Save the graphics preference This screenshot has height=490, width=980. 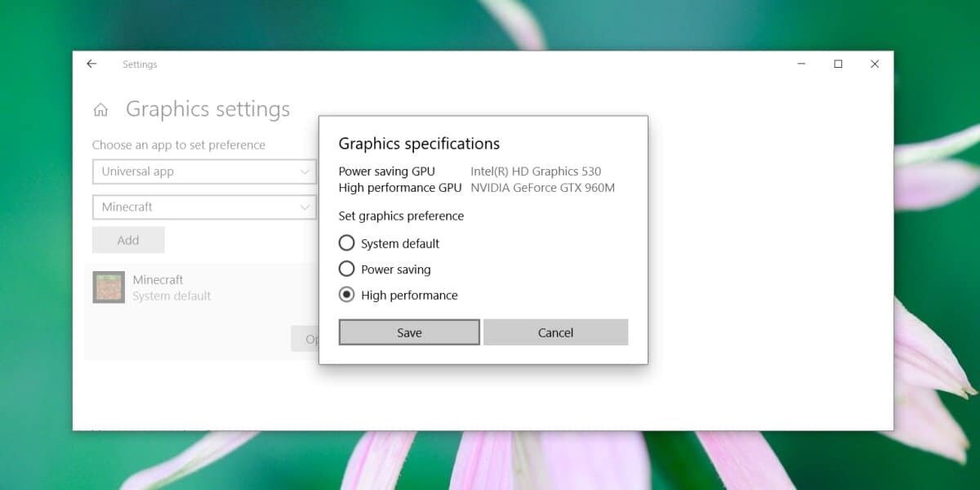[x=409, y=332]
